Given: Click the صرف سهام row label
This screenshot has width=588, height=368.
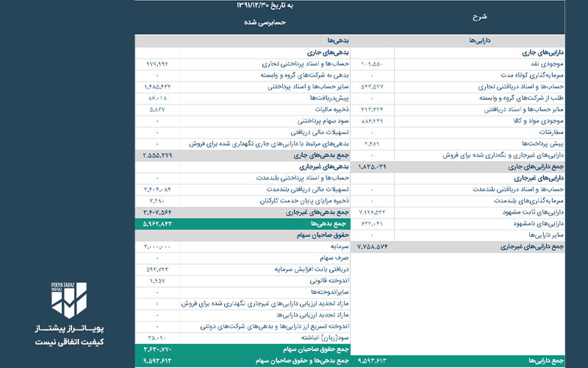Looking at the screenshot, I should point(334,258).
